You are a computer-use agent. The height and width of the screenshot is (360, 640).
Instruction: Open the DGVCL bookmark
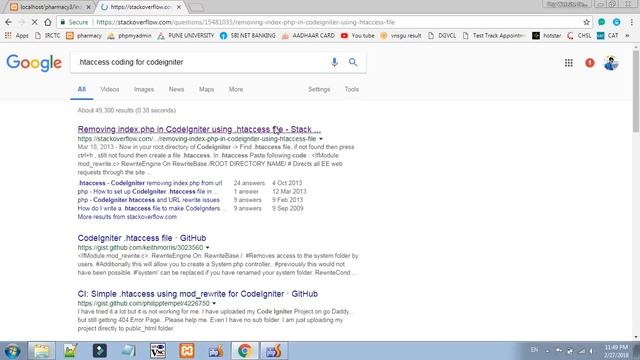click(x=442, y=36)
